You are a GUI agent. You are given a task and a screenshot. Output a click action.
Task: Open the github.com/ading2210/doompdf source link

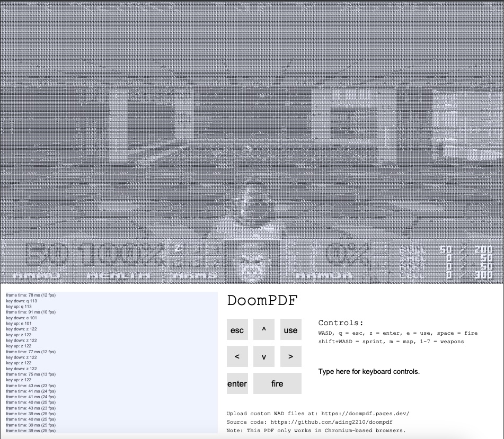pos(331,422)
